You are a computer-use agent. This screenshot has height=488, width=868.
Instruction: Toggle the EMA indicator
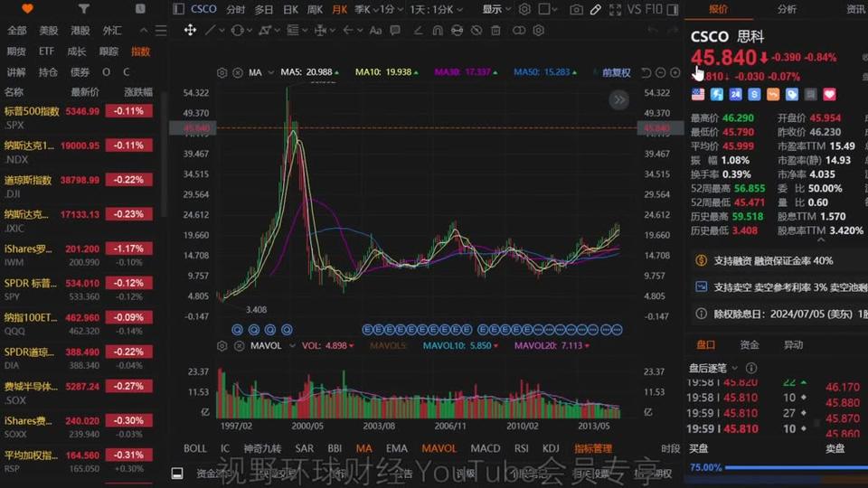point(397,448)
